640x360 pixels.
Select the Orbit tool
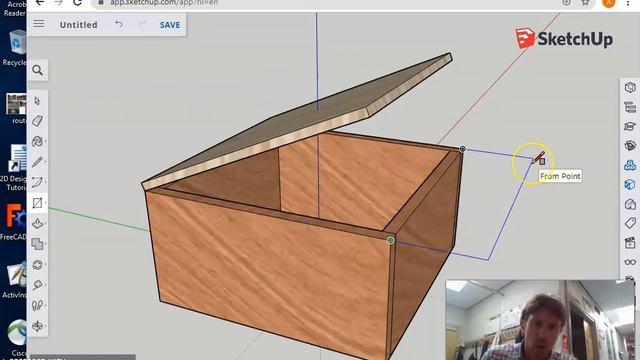click(x=38, y=326)
